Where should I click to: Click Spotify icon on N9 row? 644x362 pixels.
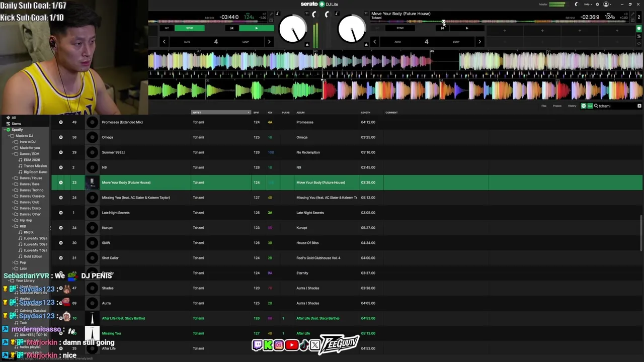coord(61,167)
